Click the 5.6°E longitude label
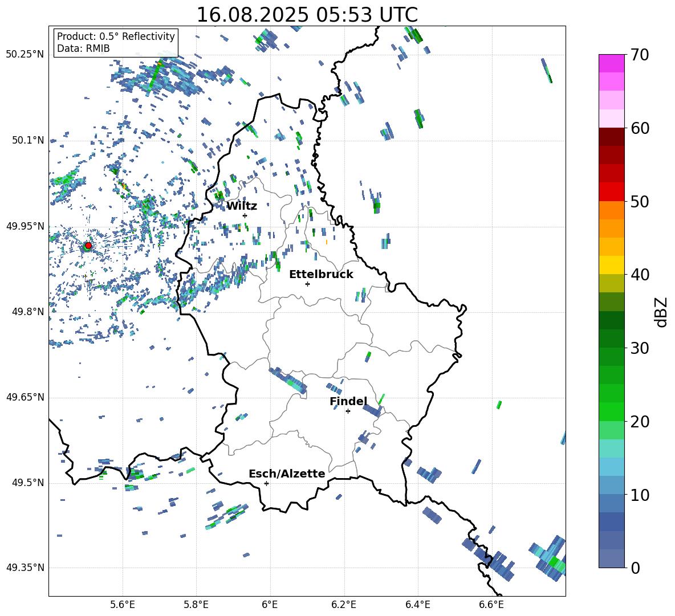Viewport: 675px width, 616px height. (122, 605)
